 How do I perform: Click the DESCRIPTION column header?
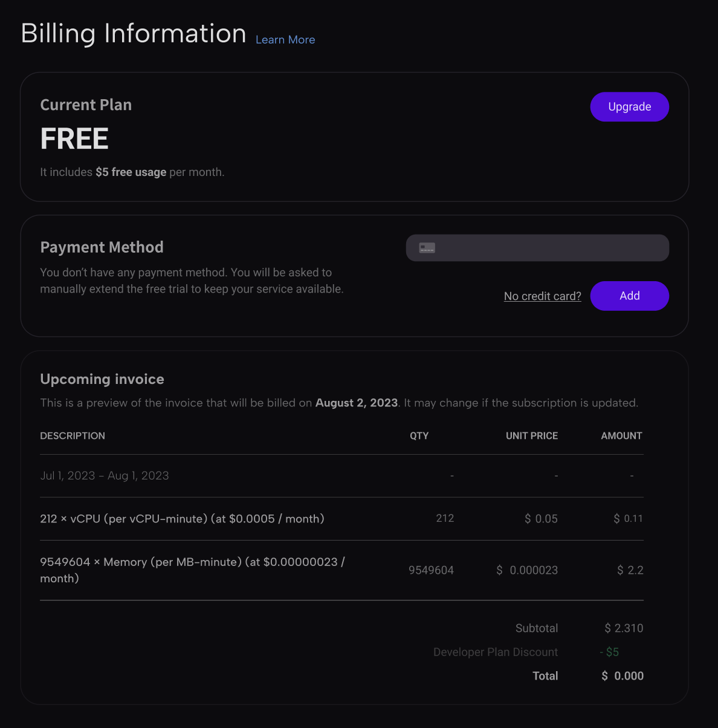pyautogui.click(x=73, y=436)
